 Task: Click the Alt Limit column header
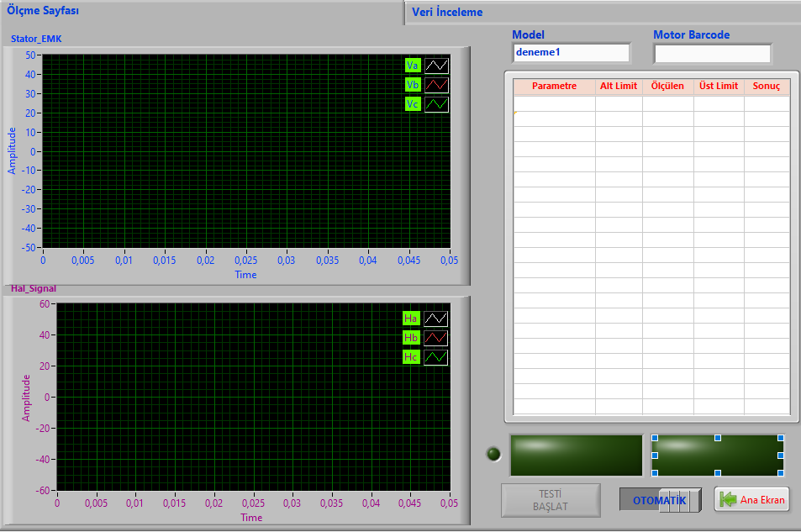tap(618, 87)
